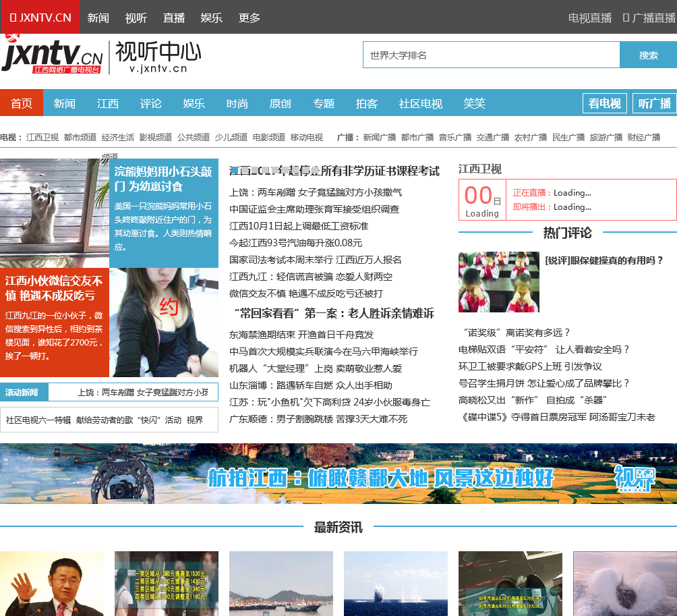
Task: Switch to the 江西 navigation tab
Action: tap(107, 103)
